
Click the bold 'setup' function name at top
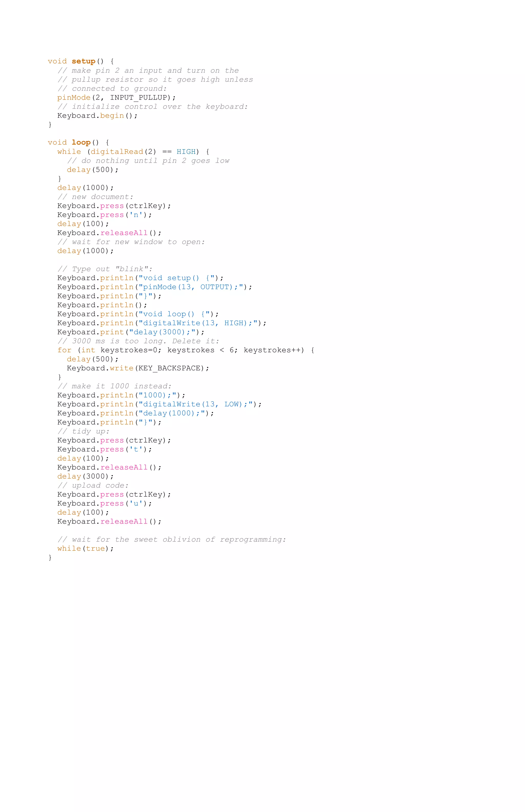point(84,61)
